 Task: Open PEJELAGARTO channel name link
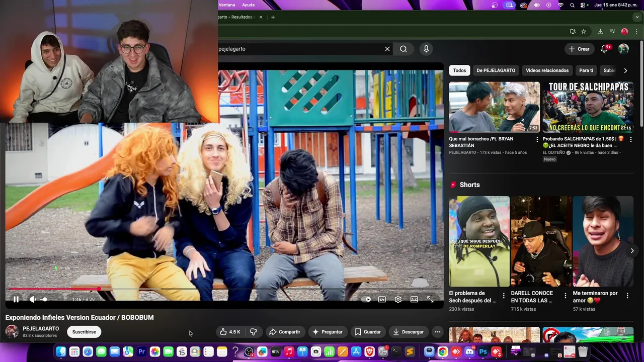pos(41,329)
